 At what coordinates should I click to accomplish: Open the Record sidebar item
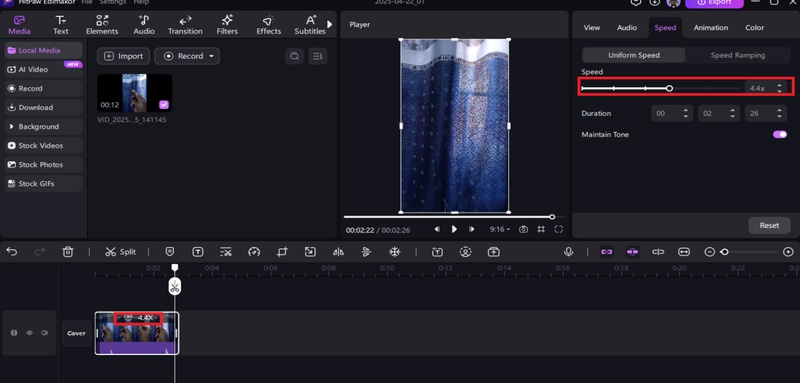(x=43, y=88)
